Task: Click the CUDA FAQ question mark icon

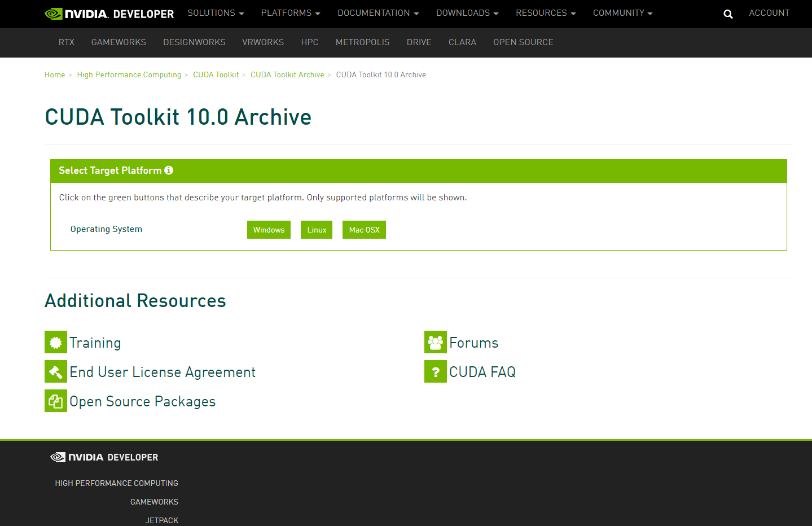Action: pyautogui.click(x=436, y=371)
